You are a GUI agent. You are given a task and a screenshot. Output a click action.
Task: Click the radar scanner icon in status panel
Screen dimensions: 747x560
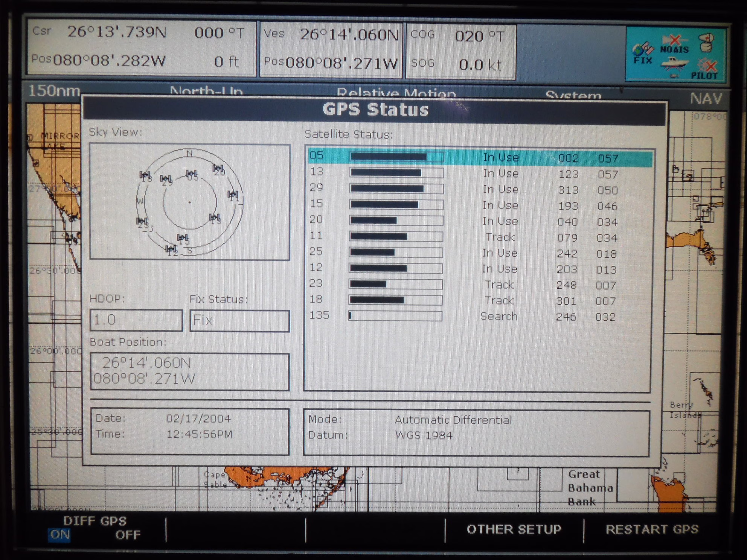click(706, 43)
